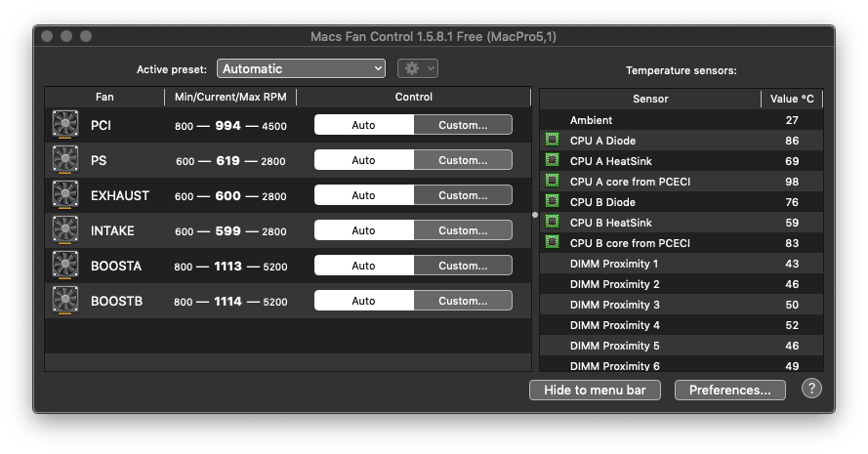The height and width of the screenshot is (454, 868).
Task: Open the gear preset options dropdown
Action: (x=418, y=68)
